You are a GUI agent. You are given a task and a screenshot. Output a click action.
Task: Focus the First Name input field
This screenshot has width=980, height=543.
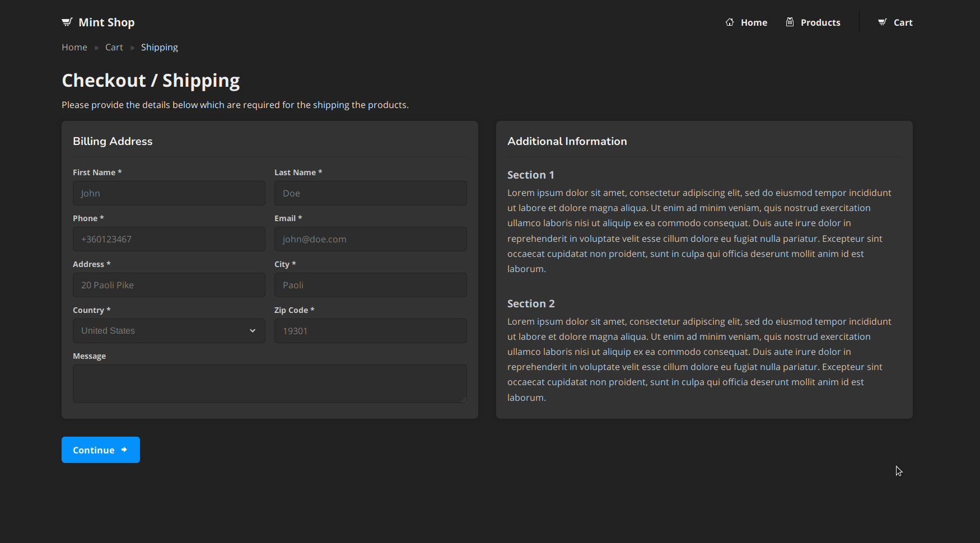pos(169,193)
